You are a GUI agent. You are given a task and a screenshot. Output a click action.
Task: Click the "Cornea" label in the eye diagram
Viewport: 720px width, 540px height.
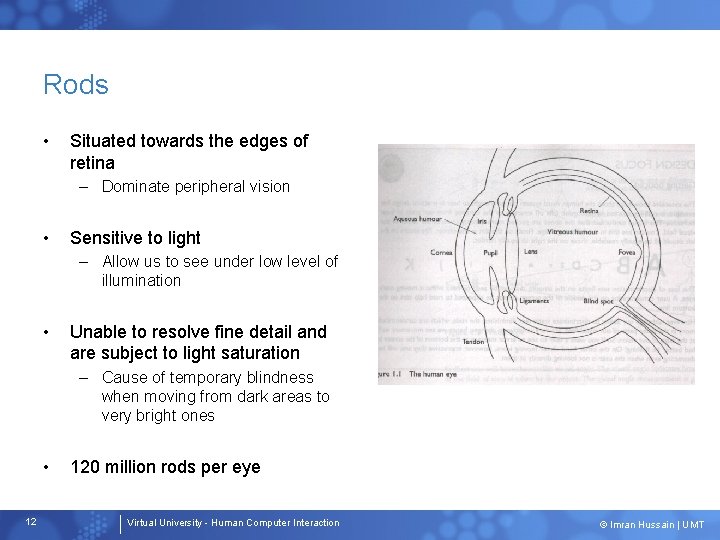441,252
